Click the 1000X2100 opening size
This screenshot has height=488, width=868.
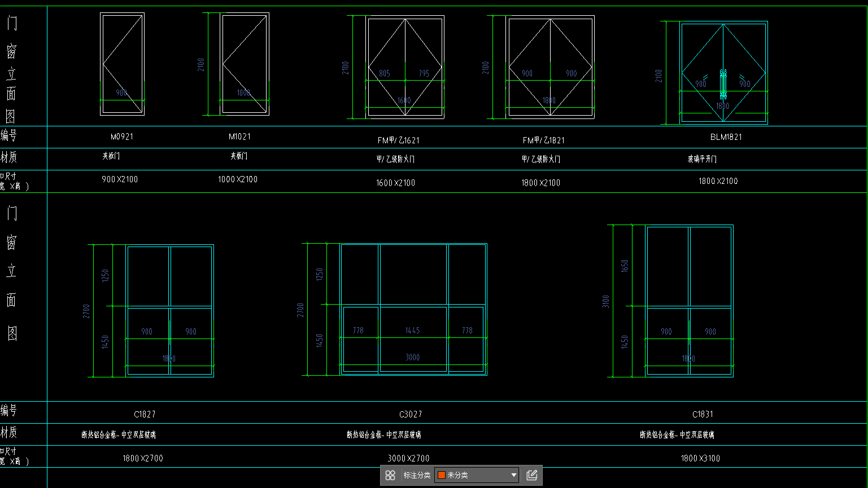pos(238,179)
